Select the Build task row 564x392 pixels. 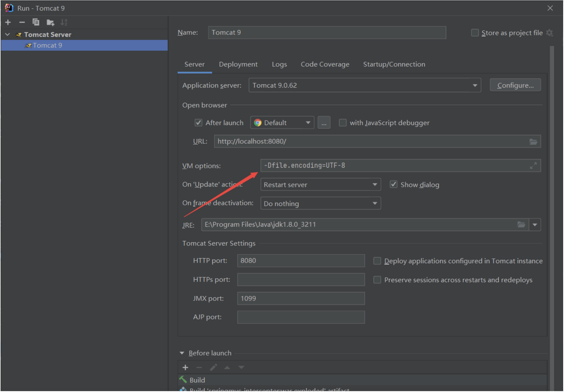pyautogui.click(x=362, y=380)
